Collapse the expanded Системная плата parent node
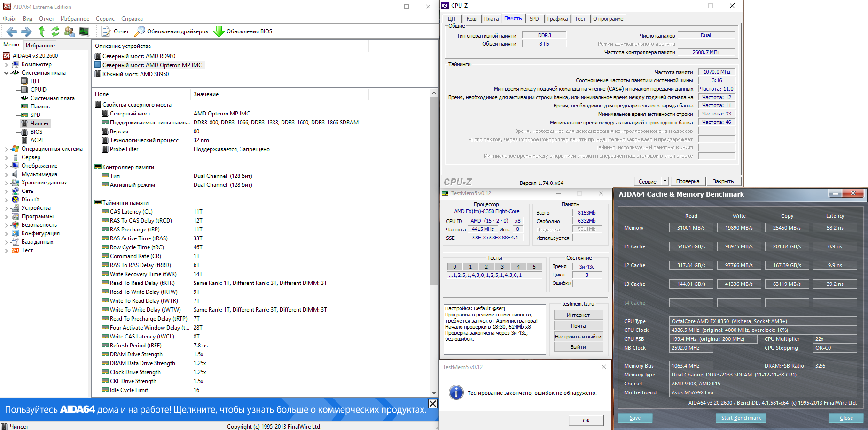This screenshot has width=868, height=430. (6, 73)
